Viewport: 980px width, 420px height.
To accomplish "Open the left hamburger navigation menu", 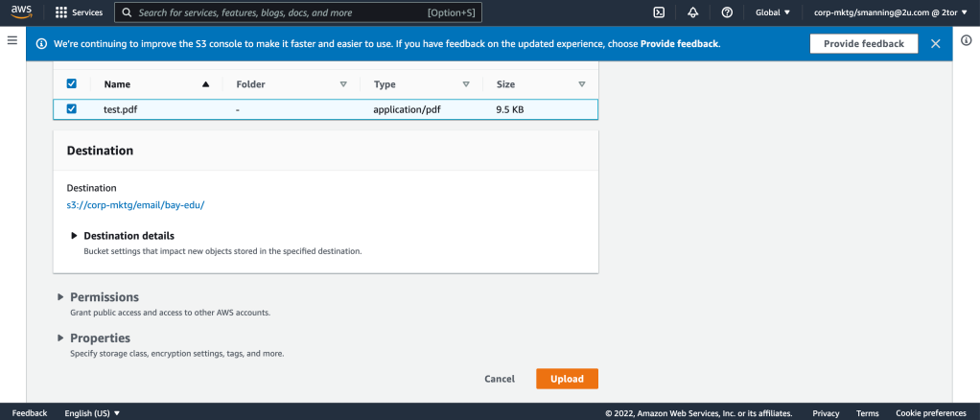I will (x=12, y=40).
